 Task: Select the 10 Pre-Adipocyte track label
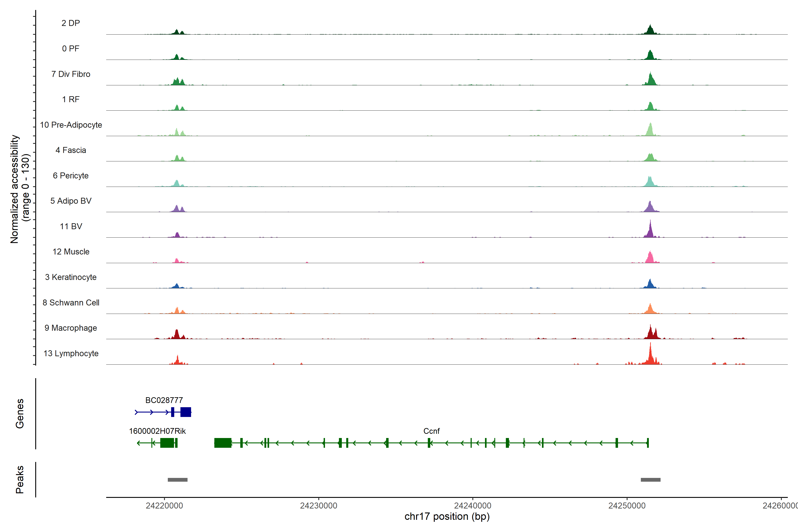[71, 125]
